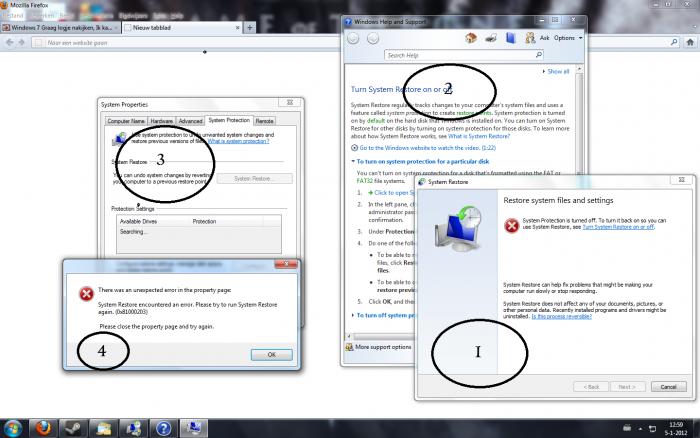Click the Next button in System Restore
700x438 pixels.
627,387
